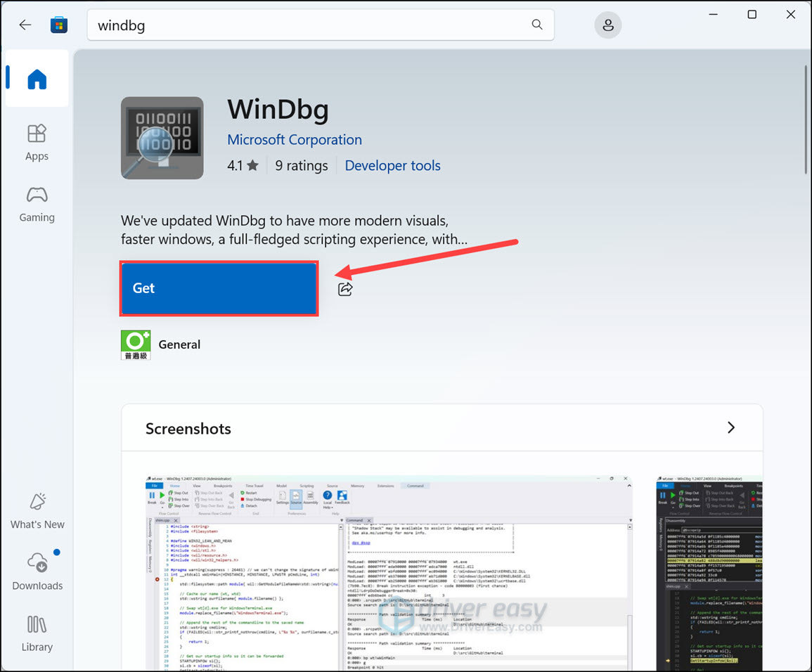This screenshot has height=672, width=812.
Task: Open the first WinDbg light-theme screenshot
Action: click(389, 573)
